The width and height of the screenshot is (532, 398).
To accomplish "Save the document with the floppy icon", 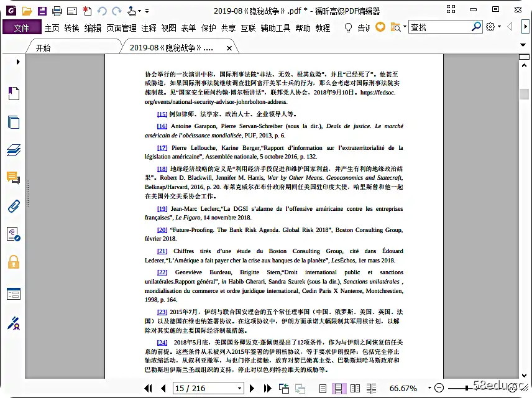I will coord(42,11).
